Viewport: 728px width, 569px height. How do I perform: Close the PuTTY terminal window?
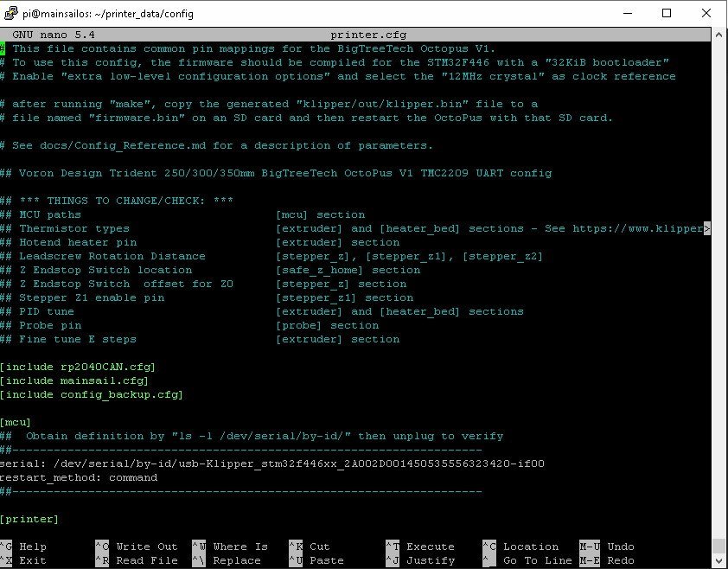click(x=706, y=13)
